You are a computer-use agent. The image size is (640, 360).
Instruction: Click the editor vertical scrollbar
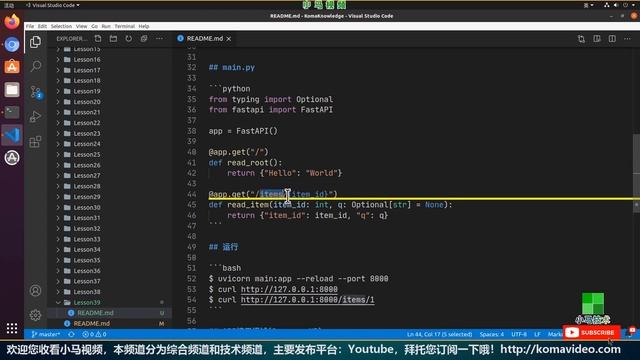(636, 172)
